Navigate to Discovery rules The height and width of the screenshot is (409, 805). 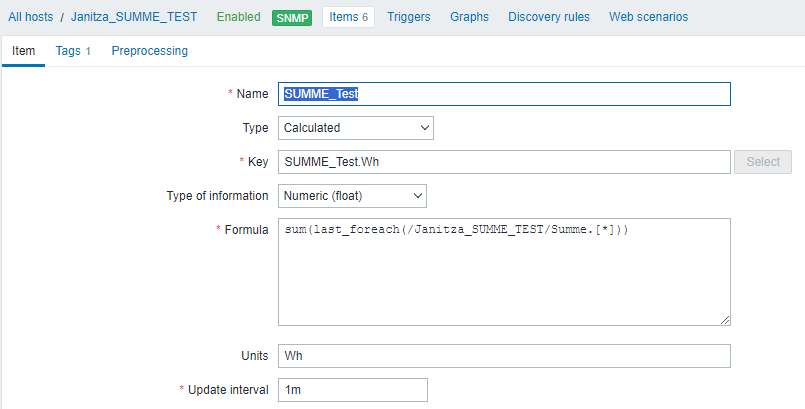[549, 17]
